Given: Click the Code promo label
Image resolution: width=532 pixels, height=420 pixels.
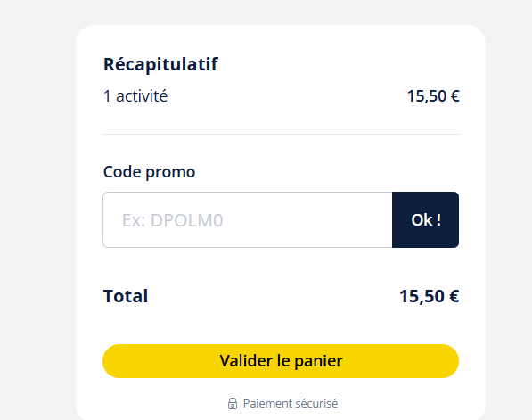Looking at the screenshot, I should [150, 172].
